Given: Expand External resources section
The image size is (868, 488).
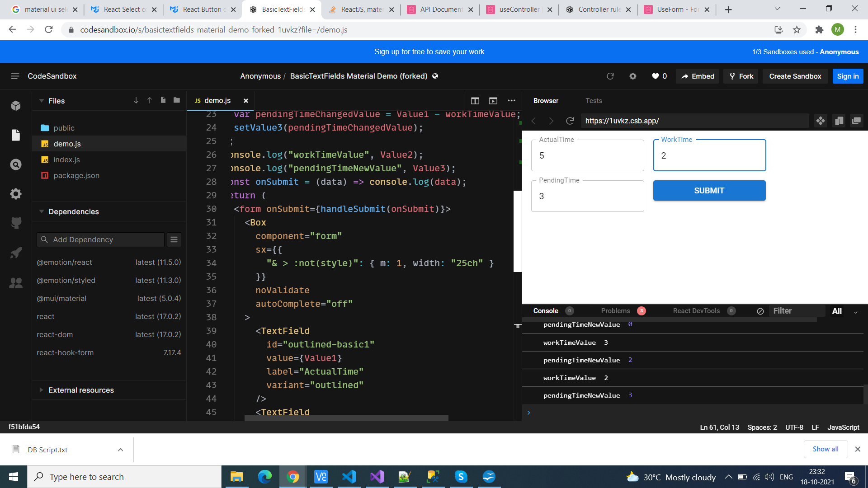Looking at the screenshot, I should [x=42, y=390].
